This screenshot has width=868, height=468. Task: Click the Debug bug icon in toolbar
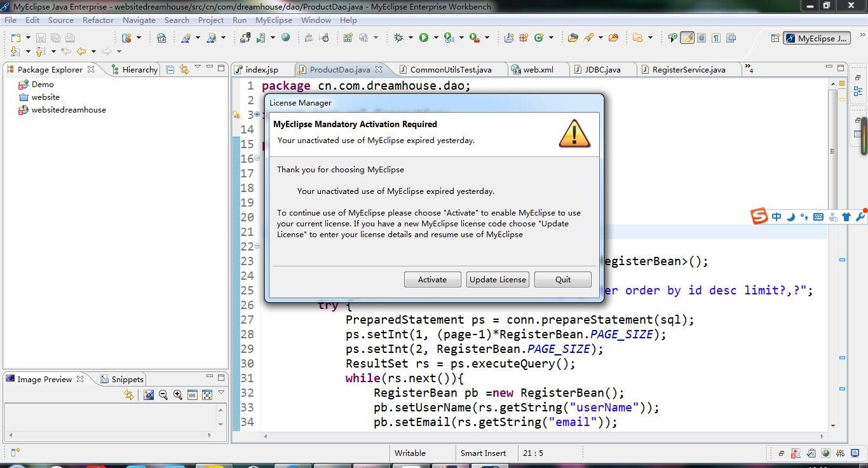398,38
